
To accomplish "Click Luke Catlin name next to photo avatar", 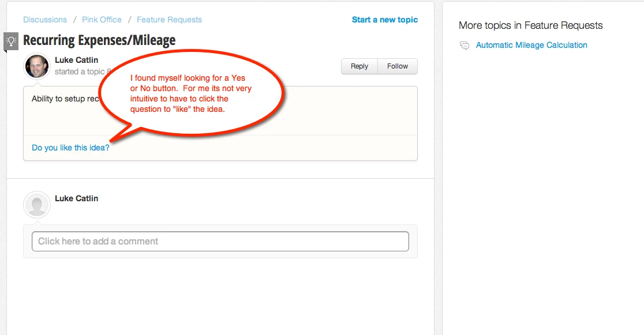I will coord(76,60).
